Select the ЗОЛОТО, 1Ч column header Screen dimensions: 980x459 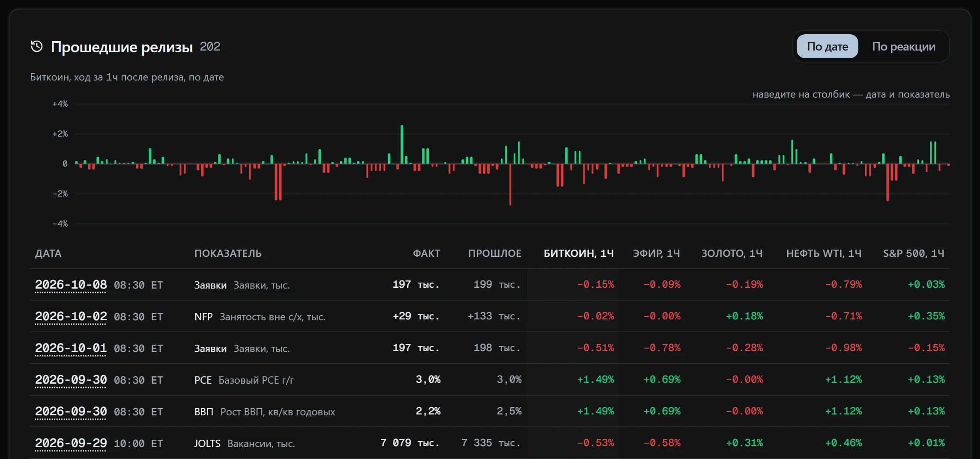click(732, 253)
